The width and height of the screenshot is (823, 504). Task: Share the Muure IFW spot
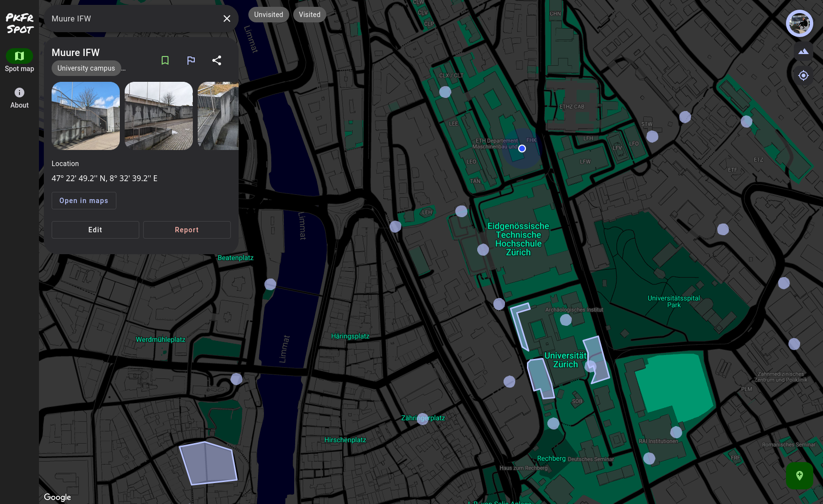coord(217,60)
